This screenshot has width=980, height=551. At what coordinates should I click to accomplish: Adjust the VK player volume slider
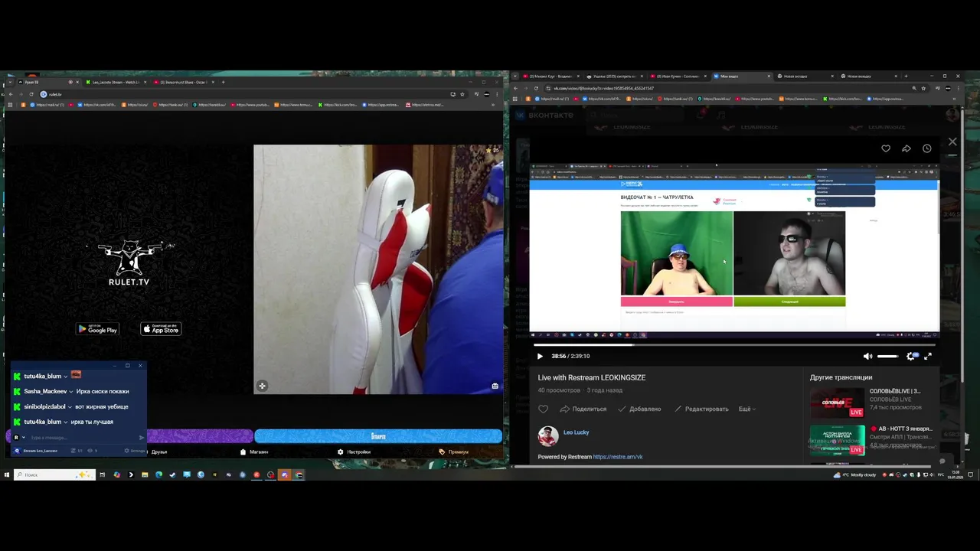(888, 356)
